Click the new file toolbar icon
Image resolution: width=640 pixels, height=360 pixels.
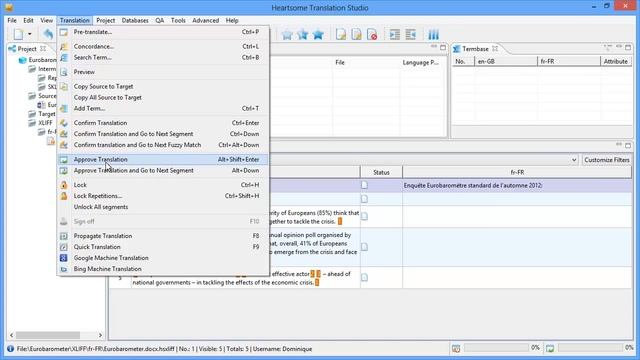click(18, 34)
